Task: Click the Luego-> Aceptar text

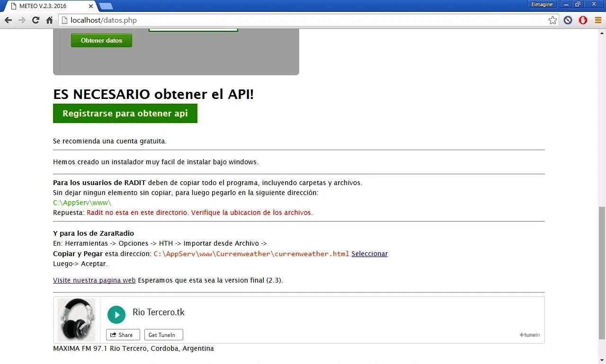Action: click(80, 264)
